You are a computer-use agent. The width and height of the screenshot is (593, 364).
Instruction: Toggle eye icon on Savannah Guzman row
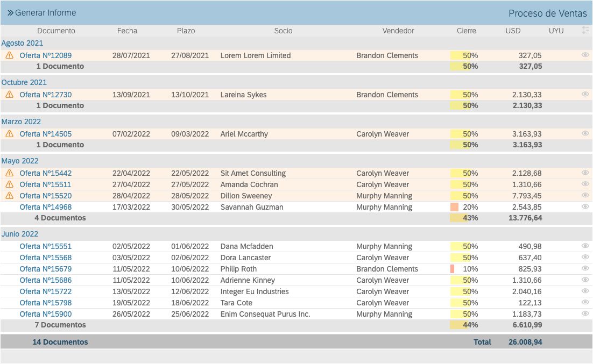pyautogui.click(x=585, y=206)
